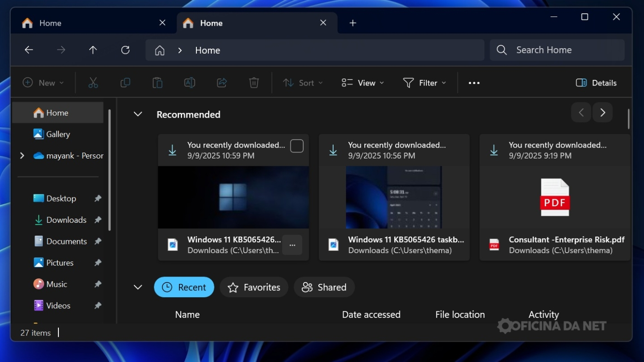Expand the mayank OneDrive tree node
644x362 pixels.
pyautogui.click(x=22, y=156)
